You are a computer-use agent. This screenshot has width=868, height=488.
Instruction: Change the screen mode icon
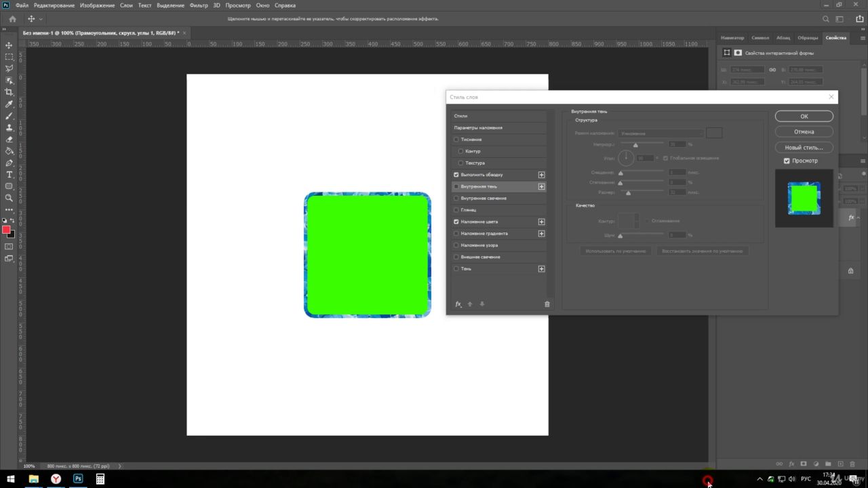(x=9, y=258)
